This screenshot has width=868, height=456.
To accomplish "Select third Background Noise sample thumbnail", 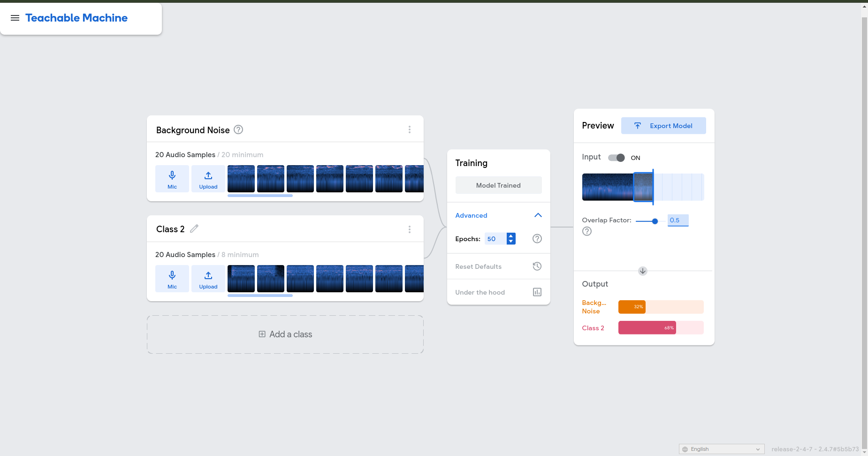I will [x=300, y=179].
